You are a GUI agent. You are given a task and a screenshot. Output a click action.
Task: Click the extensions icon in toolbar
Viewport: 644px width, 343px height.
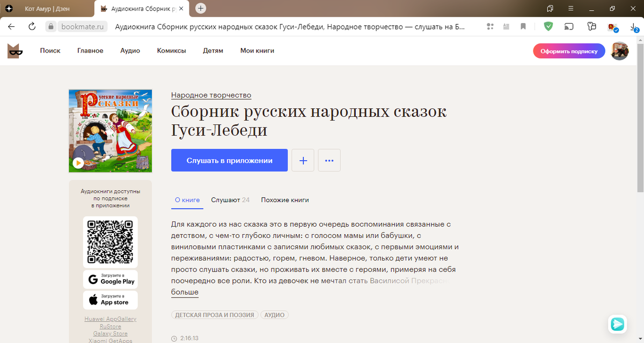[x=591, y=26]
